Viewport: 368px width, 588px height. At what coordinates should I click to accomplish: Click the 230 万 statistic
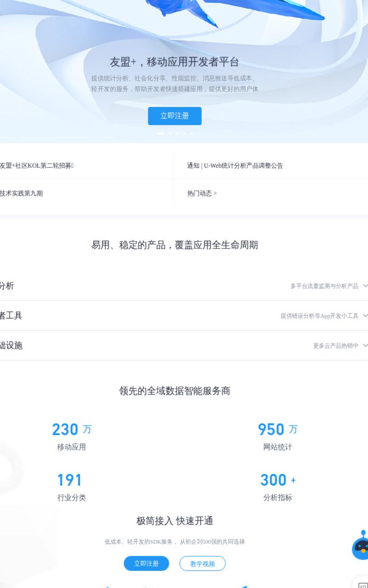tap(71, 430)
